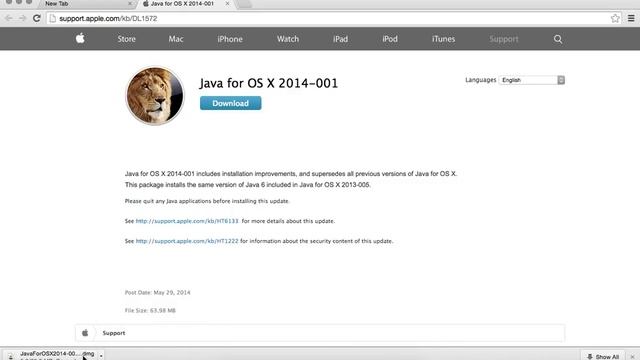The width and height of the screenshot is (640, 360).
Task: Open the Languages English dropdown
Action: [532, 80]
